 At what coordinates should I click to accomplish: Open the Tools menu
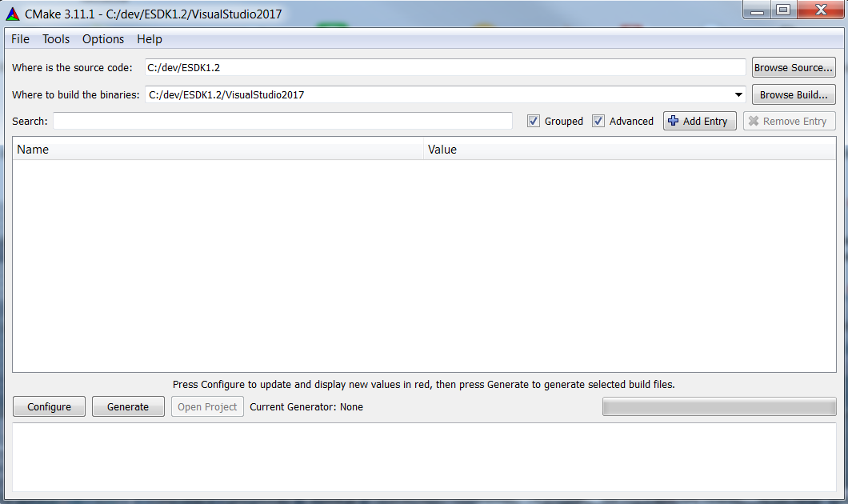[x=56, y=39]
